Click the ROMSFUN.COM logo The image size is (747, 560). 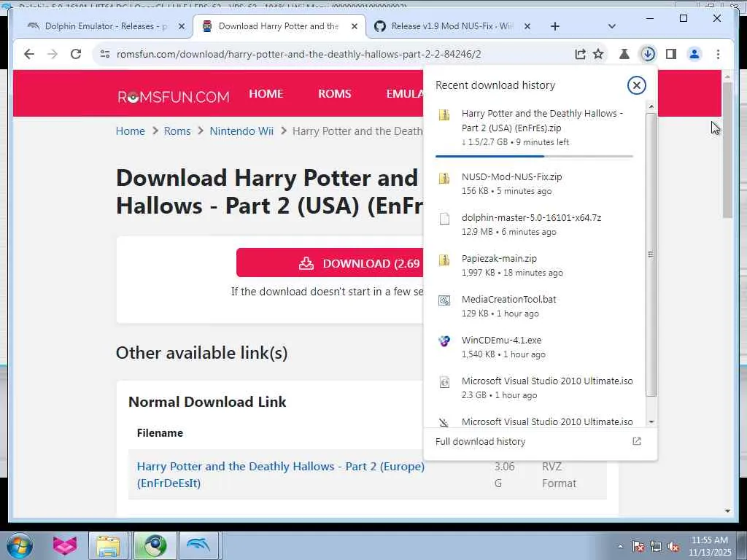pyautogui.click(x=174, y=97)
